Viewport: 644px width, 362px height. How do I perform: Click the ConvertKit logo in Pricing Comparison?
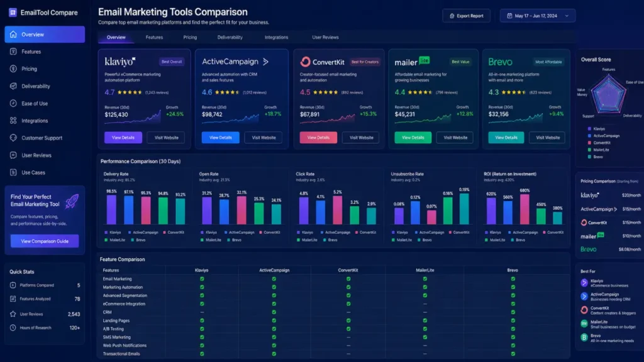click(594, 222)
